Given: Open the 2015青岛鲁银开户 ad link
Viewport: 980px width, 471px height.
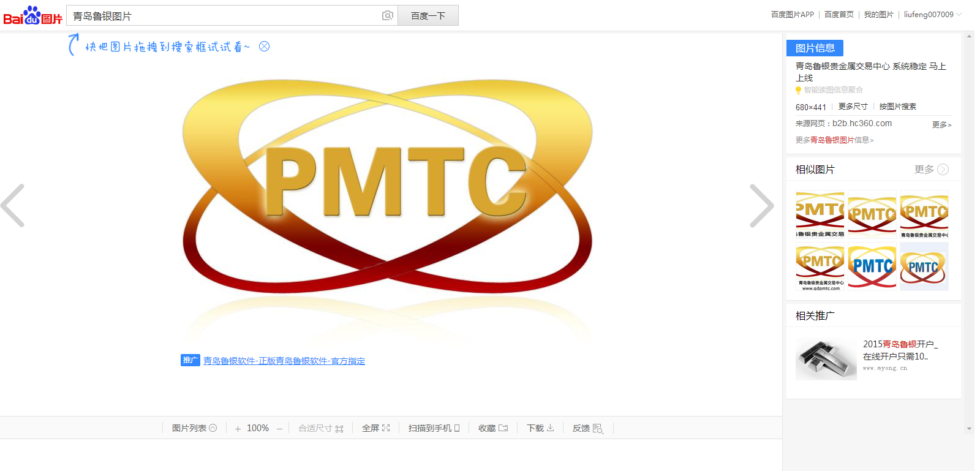Looking at the screenshot, I should pos(900,350).
